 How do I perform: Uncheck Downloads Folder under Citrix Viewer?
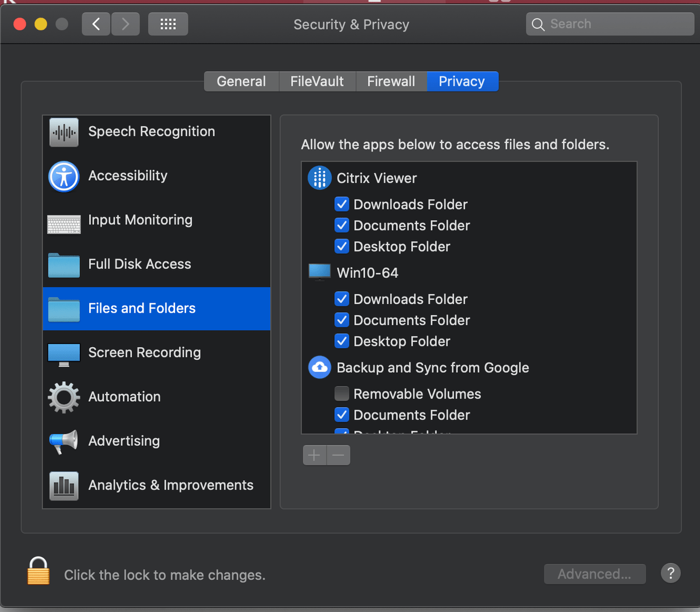[x=342, y=204]
